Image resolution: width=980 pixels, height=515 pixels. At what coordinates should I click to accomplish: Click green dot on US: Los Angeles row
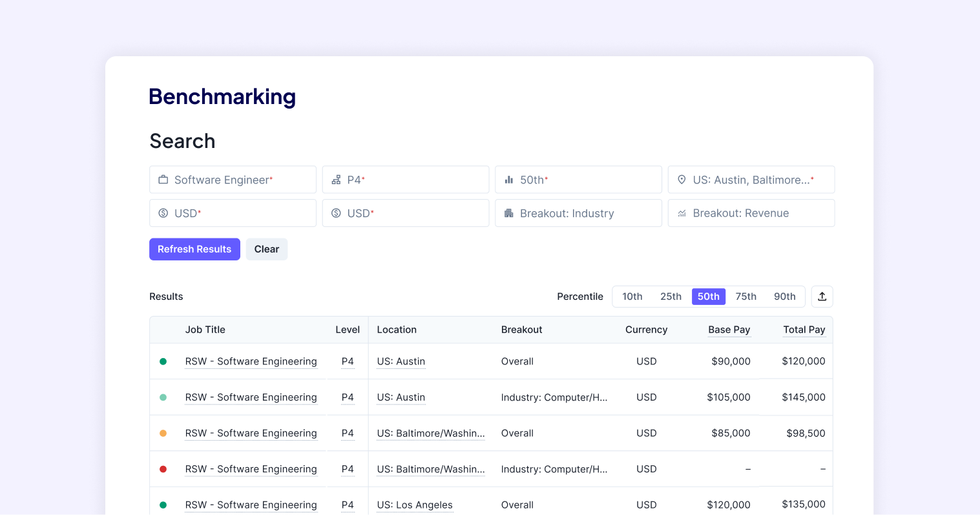(163, 505)
